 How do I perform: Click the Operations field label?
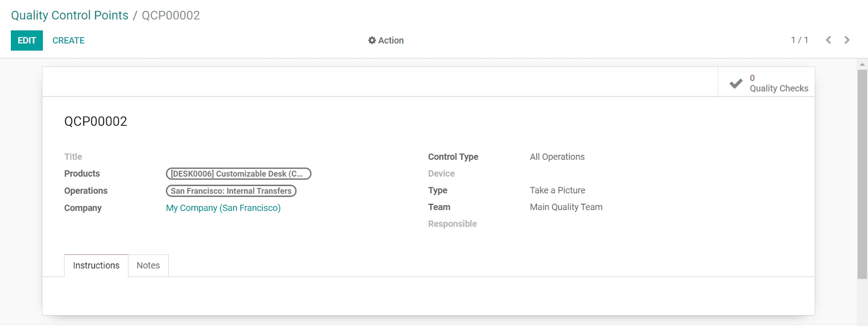86,191
